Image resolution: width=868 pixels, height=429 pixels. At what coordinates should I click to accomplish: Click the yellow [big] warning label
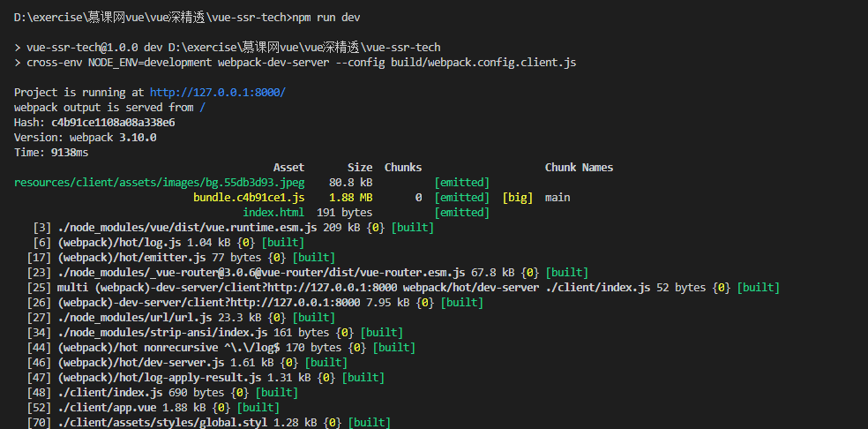[518, 198]
